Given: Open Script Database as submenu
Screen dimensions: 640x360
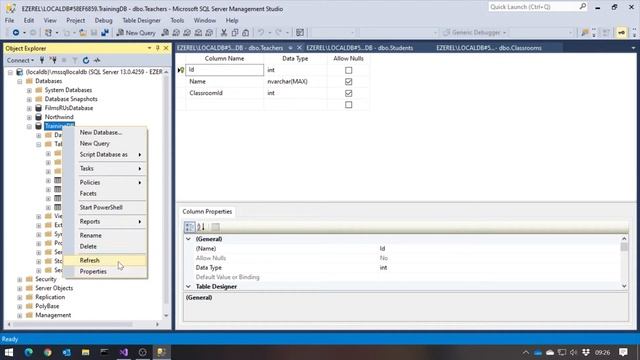Looking at the screenshot, I should [106, 155].
